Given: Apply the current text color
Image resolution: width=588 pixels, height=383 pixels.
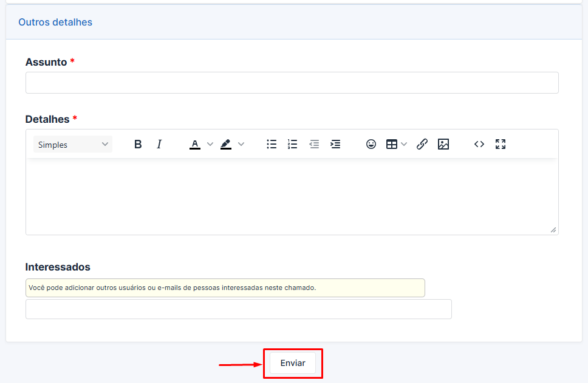Looking at the screenshot, I should coord(195,144).
